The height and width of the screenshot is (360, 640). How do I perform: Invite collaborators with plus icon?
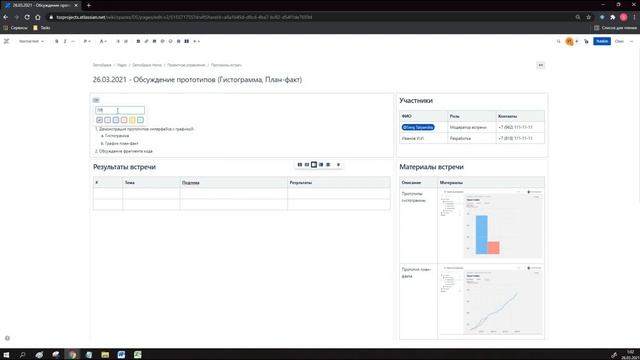coord(577,41)
